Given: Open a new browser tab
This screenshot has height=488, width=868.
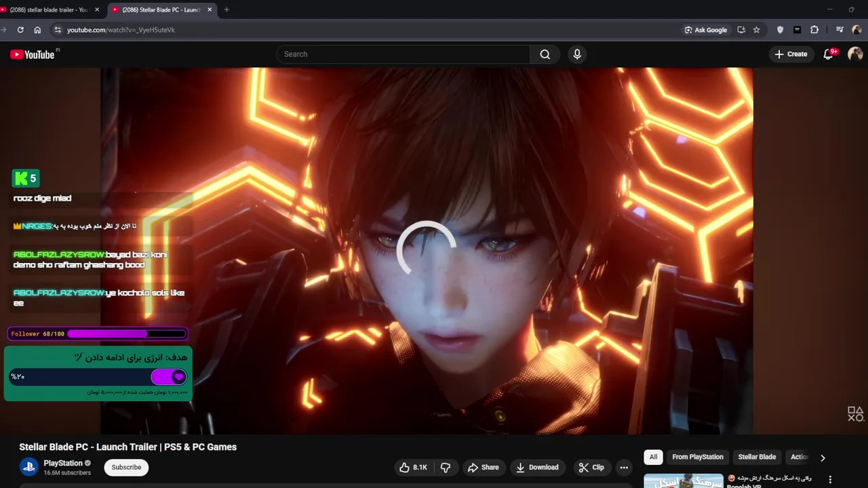Looking at the screenshot, I should [226, 9].
